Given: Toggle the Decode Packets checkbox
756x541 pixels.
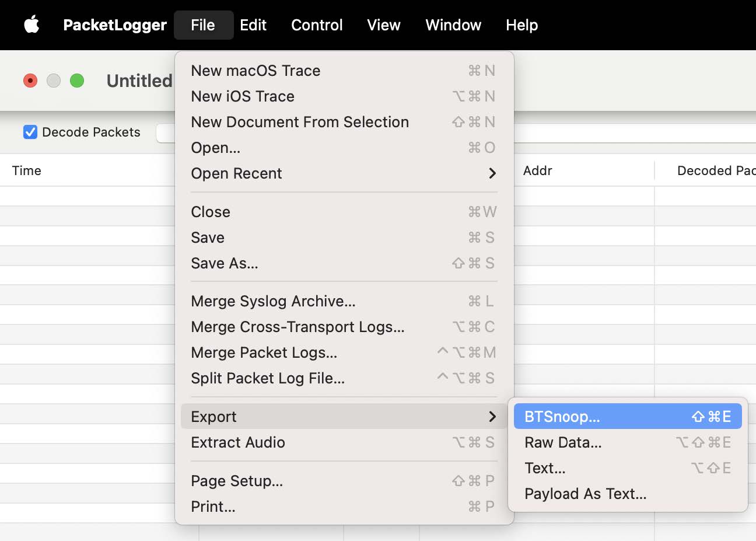Looking at the screenshot, I should click(30, 132).
